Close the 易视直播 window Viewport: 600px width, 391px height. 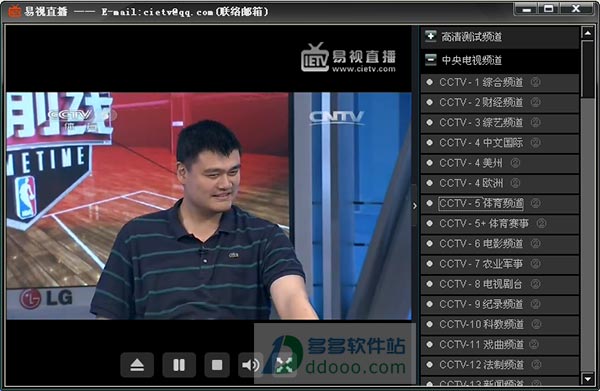tap(576, 9)
